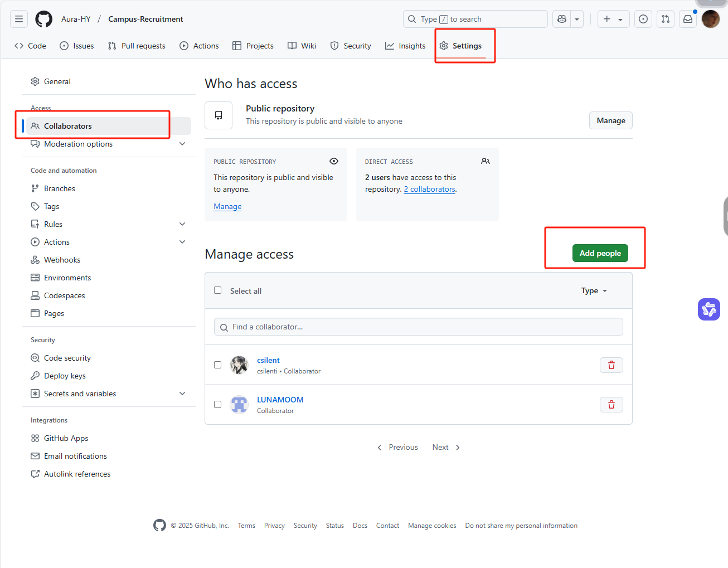Screen dimensions: 728x568
Task: Click the Manage button for repository visibility
Action: [x=611, y=120]
